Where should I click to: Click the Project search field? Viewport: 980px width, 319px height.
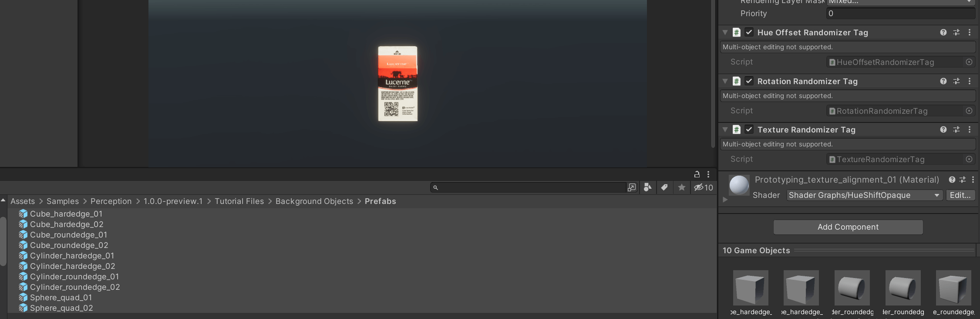pyautogui.click(x=528, y=187)
